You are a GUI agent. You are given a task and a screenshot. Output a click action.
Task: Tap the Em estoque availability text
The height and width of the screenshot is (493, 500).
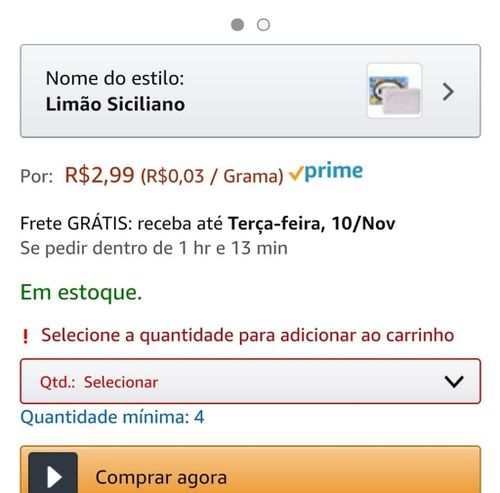(x=81, y=292)
